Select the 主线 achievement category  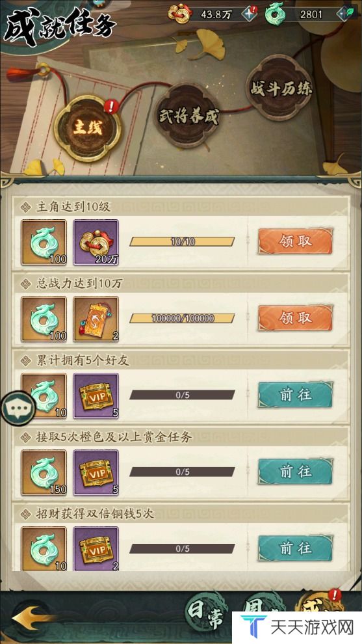coord(88,128)
